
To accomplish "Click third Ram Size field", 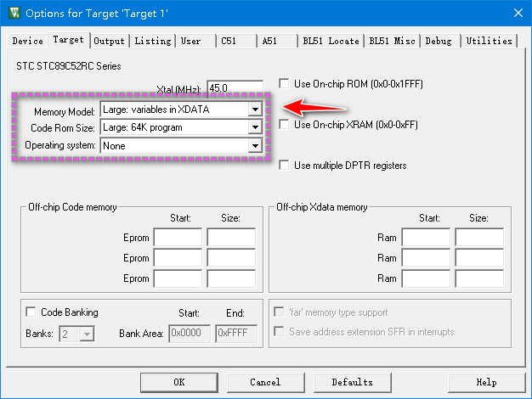I will click(x=479, y=278).
